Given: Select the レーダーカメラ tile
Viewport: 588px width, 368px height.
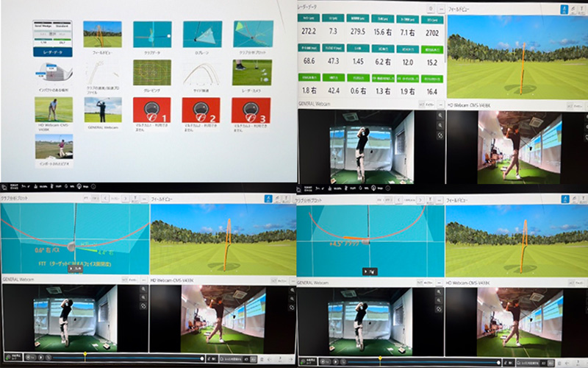Looking at the screenshot, I should pos(251,74).
